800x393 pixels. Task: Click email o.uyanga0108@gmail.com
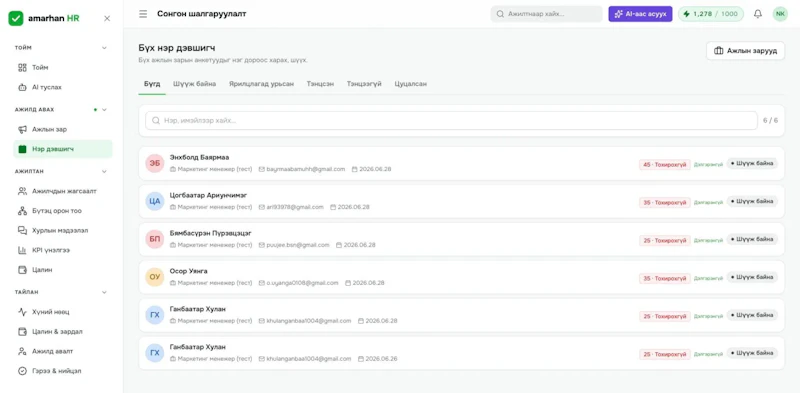(x=302, y=283)
